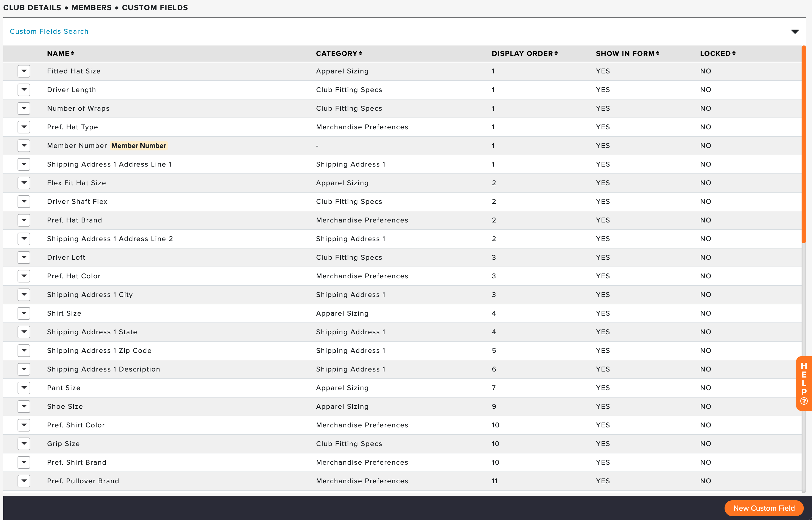Viewport: 812px width, 520px height.
Task: Open the orange HELP side tab
Action: pyautogui.click(x=804, y=384)
